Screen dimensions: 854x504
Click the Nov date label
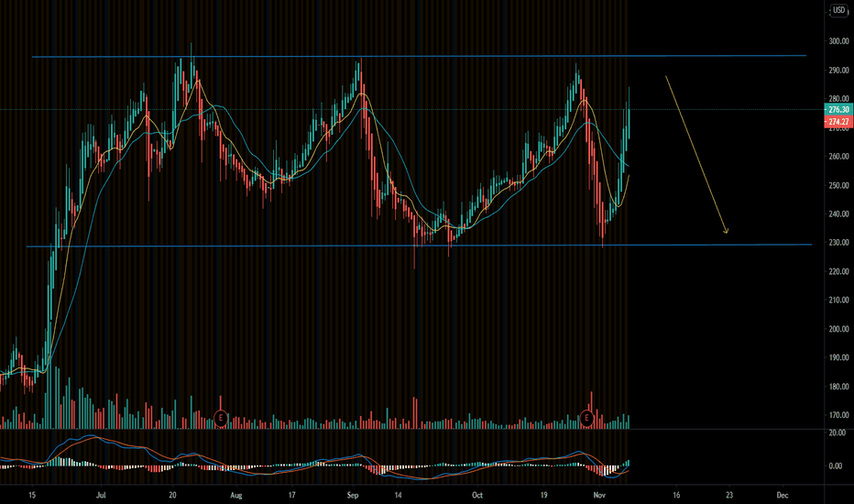599,495
